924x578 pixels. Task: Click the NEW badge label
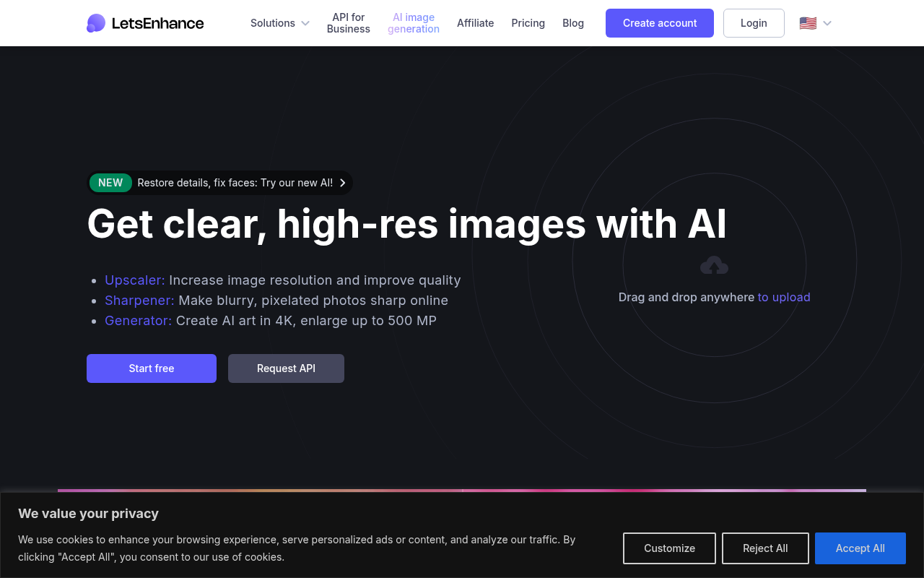point(110,183)
